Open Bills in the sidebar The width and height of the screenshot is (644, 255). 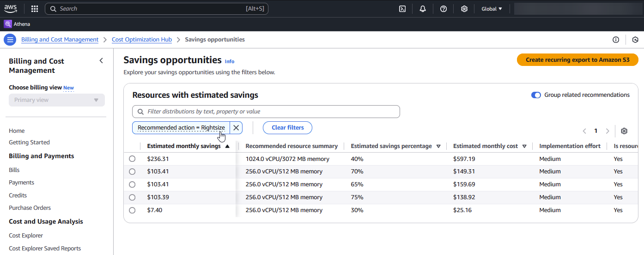pyautogui.click(x=14, y=170)
